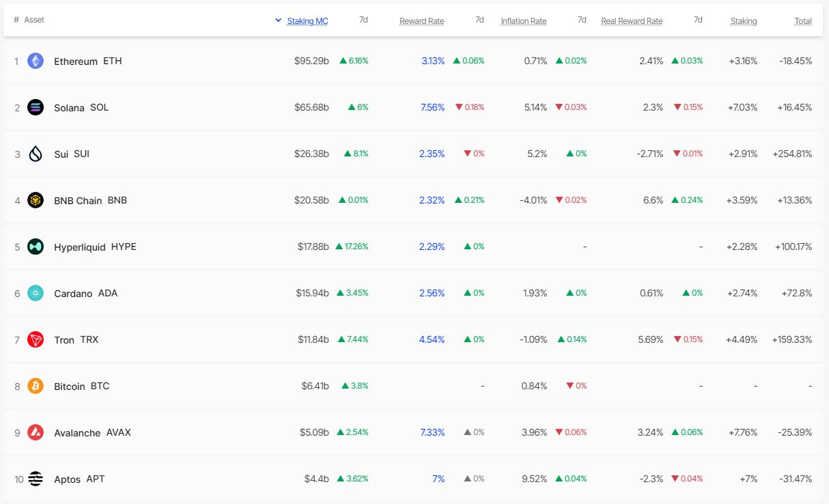The width and height of the screenshot is (829, 504).
Task: Open the Cardano ADA asset name
Action: [86, 293]
